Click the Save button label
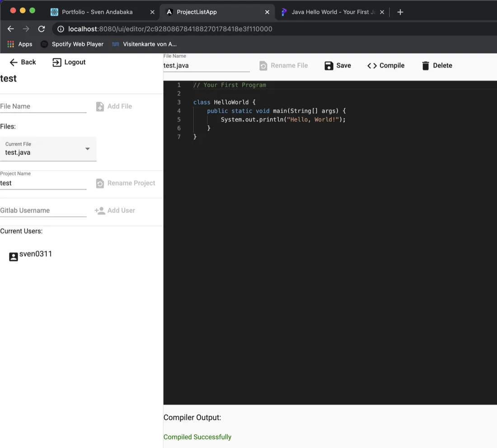497x448 pixels. pos(343,65)
